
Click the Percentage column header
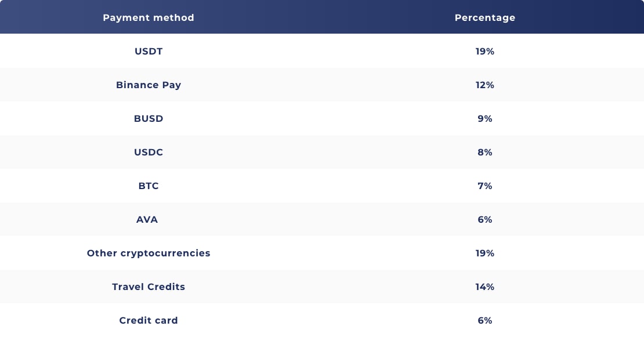(484, 17)
